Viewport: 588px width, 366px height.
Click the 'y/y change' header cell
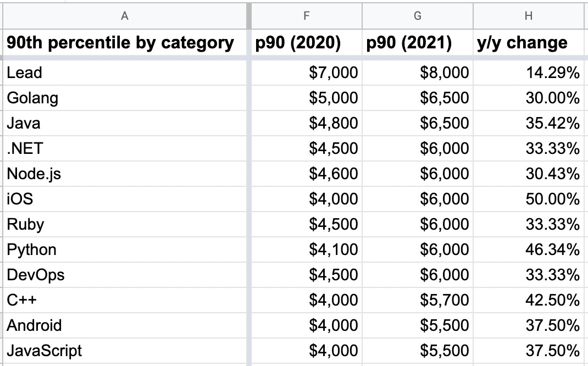point(528,42)
